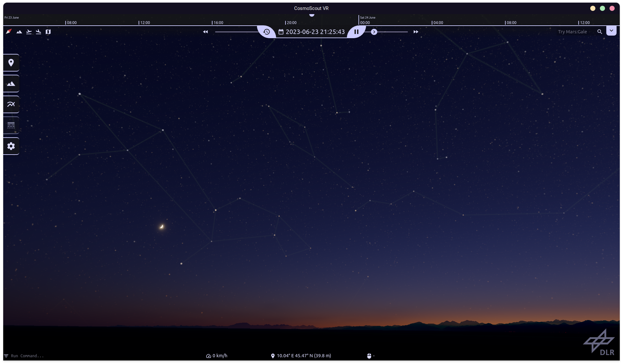Image resolution: width=623 pixels, height=364 pixels.
Task: Click the fast-forward time speed button
Action: coord(416,32)
